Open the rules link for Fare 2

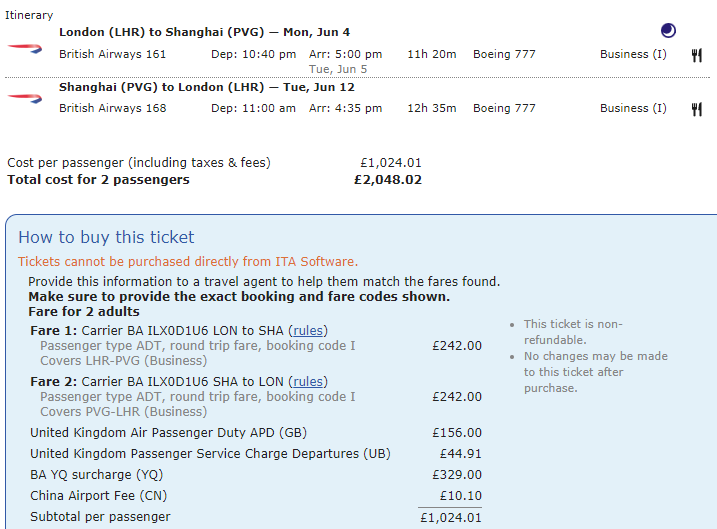click(308, 381)
